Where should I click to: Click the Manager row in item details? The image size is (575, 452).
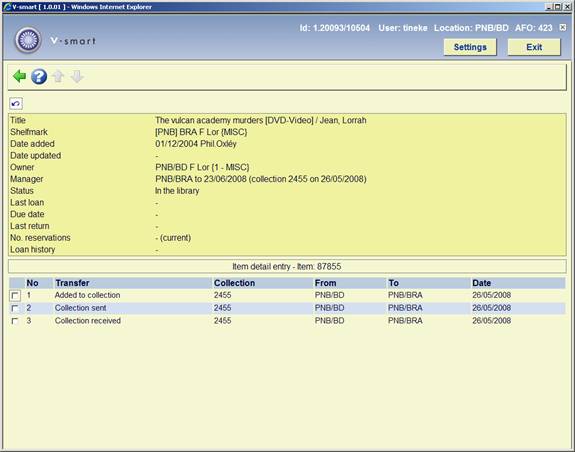coord(287,179)
